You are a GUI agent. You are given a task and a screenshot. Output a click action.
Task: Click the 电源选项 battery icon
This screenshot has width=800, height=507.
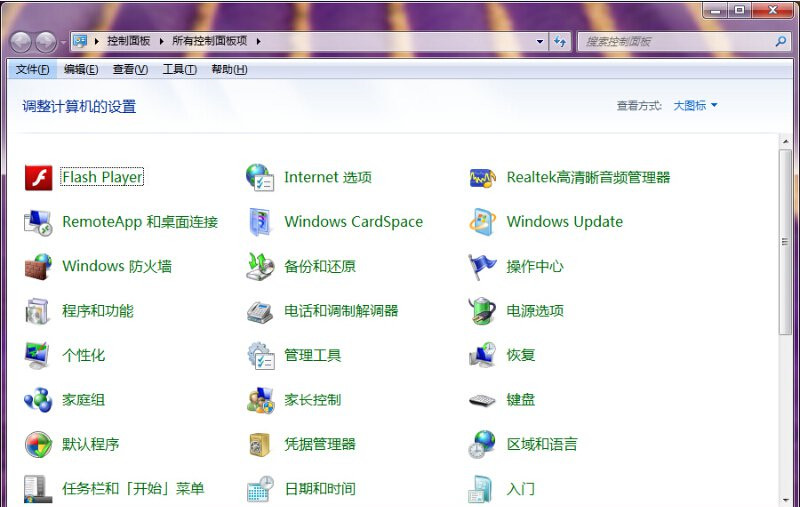click(x=482, y=311)
